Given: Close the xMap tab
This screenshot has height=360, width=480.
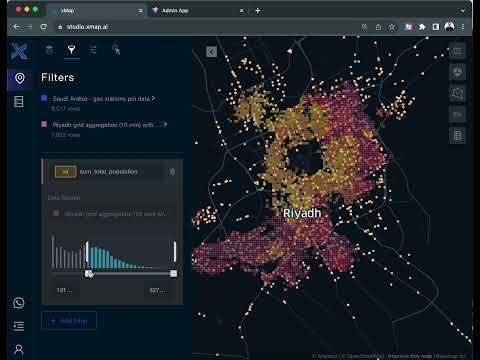Looking at the screenshot, I should click(x=141, y=11).
